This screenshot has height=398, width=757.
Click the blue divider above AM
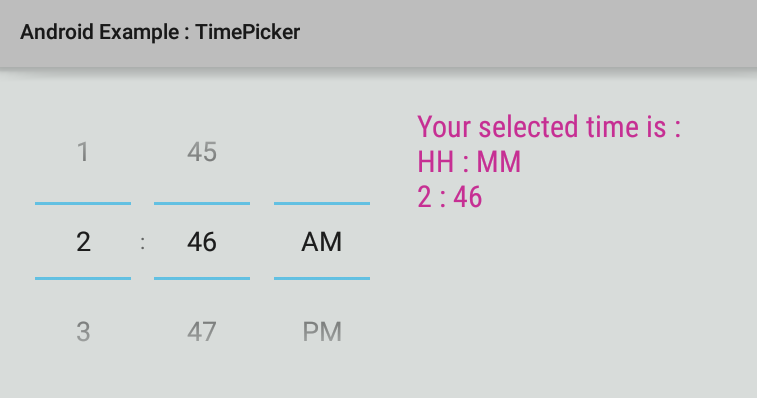322,203
